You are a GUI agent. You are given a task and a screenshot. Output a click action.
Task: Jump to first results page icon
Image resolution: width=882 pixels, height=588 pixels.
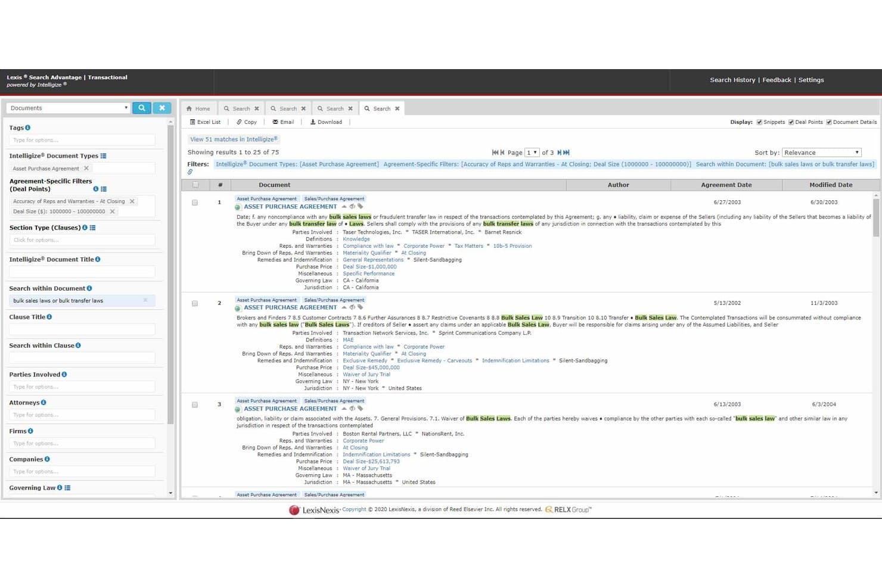coord(495,153)
